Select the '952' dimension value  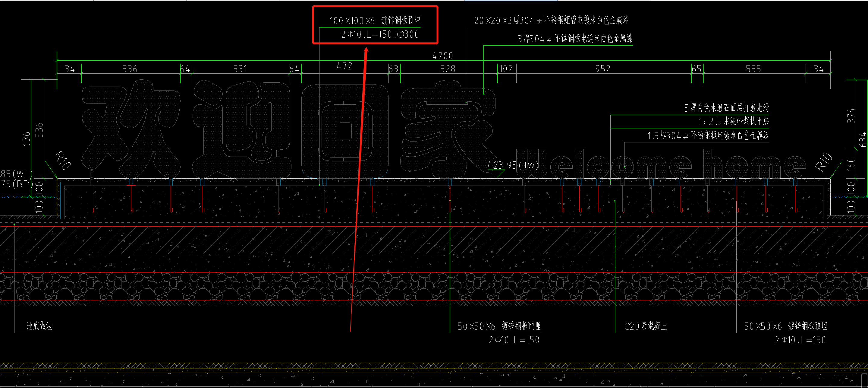pyautogui.click(x=603, y=69)
